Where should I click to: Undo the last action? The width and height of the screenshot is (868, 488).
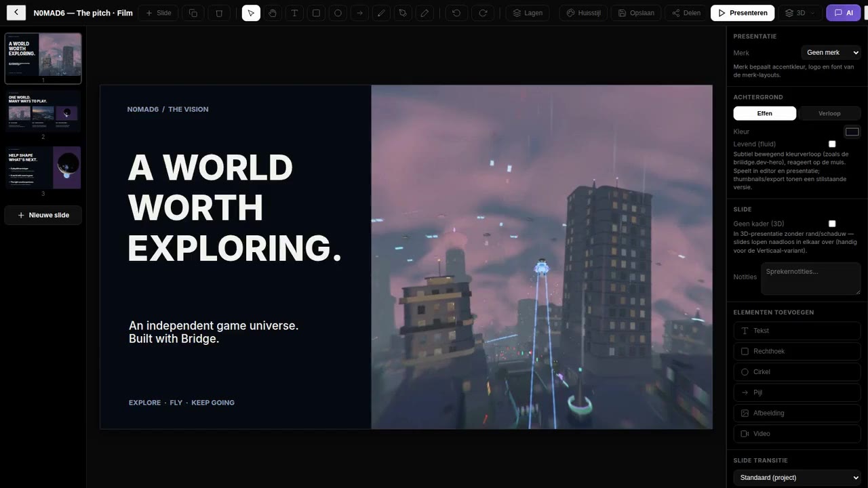click(x=457, y=13)
